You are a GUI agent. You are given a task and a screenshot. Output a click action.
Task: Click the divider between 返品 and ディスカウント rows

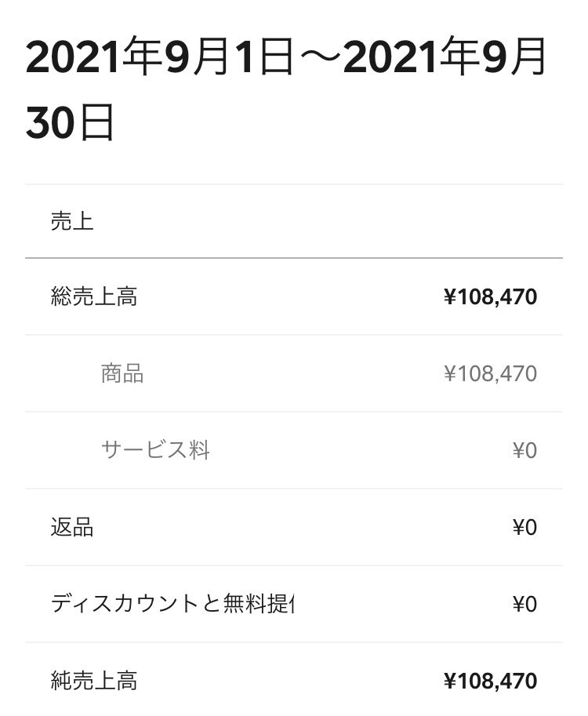294,565
